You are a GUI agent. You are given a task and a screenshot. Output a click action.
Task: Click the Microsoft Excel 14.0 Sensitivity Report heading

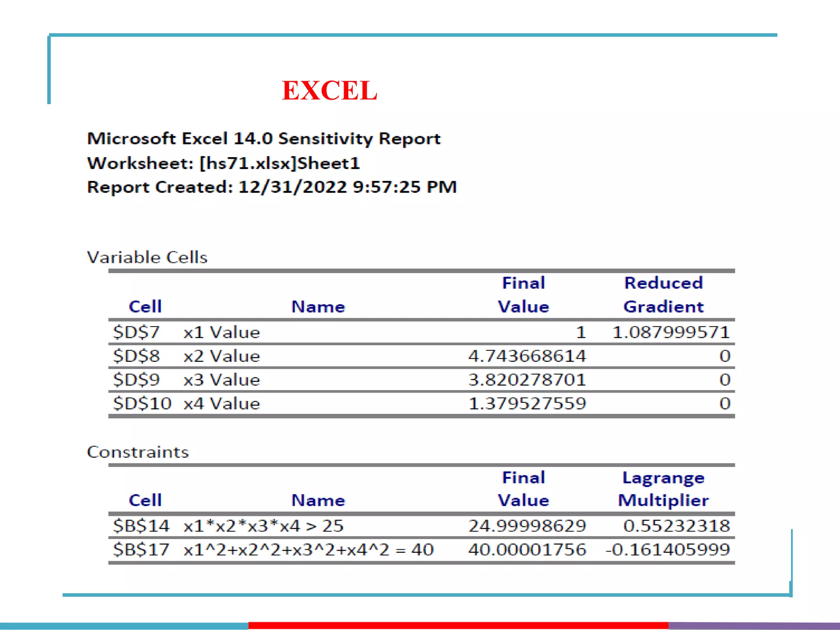264,139
